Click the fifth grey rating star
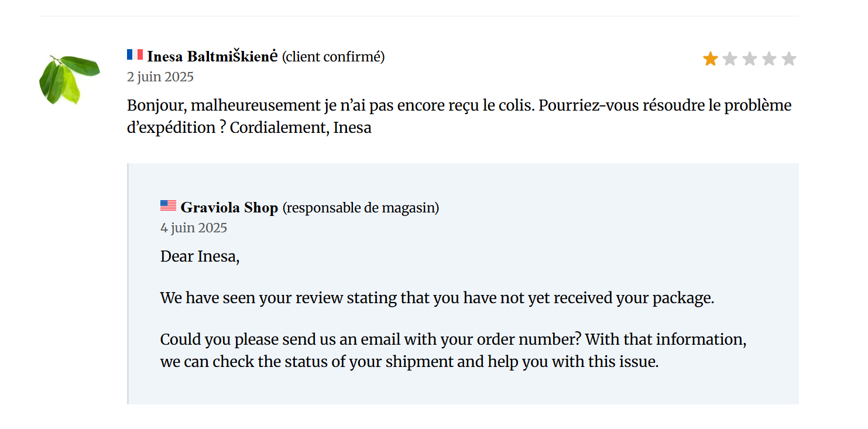Image resolution: width=868 pixels, height=429 pixels. point(789,59)
